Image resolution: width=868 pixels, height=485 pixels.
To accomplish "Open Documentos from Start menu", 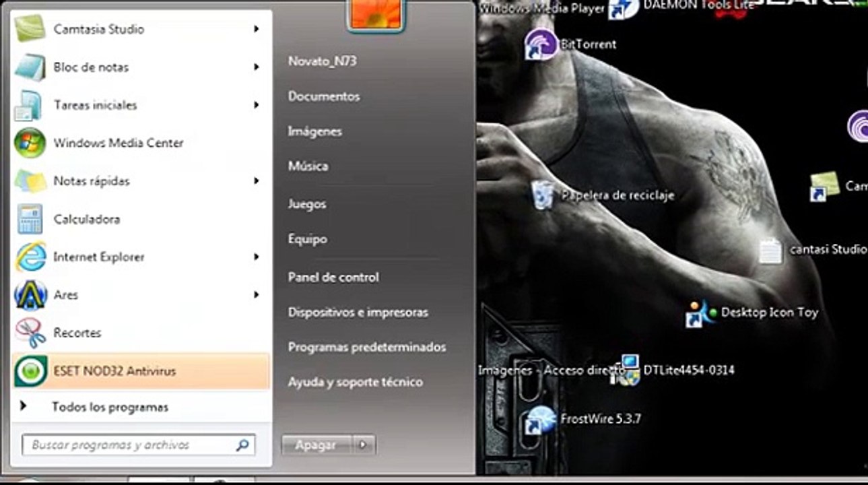I will (324, 96).
